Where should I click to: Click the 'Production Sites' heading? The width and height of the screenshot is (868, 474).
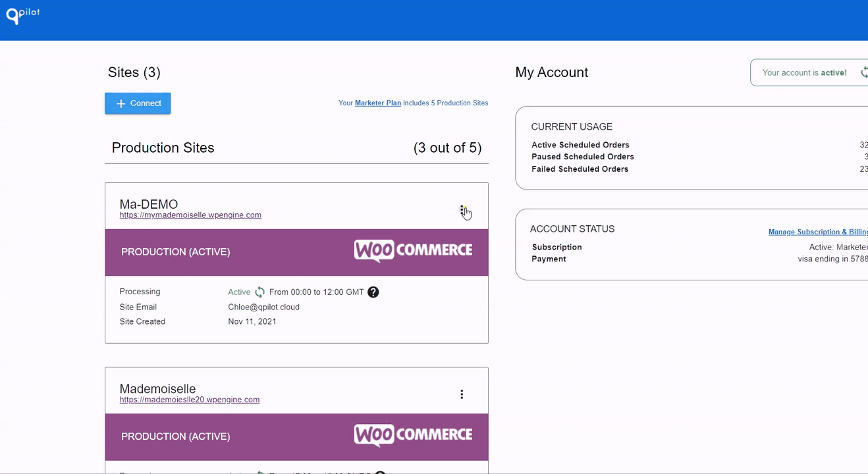pyautogui.click(x=163, y=148)
